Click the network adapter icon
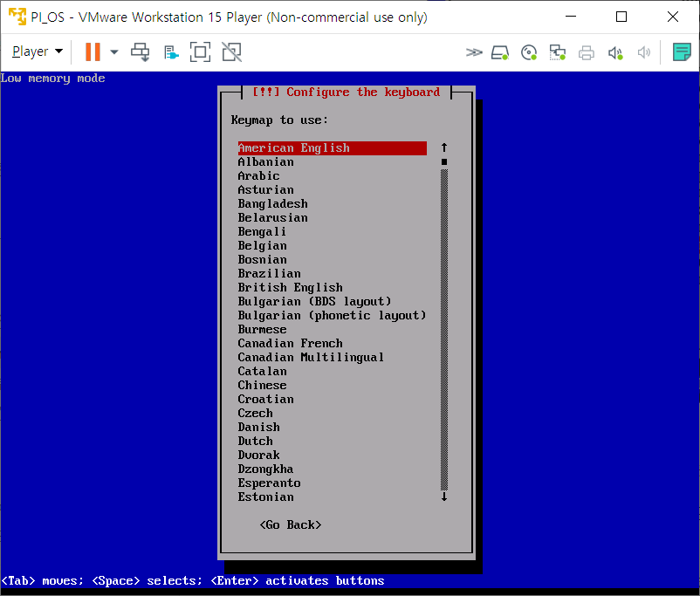 click(557, 52)
